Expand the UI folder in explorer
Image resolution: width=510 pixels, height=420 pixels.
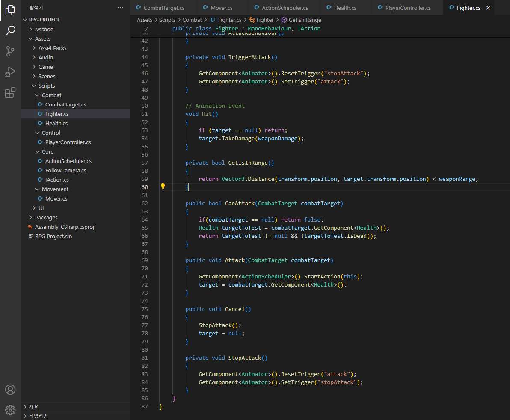[41, 208]
